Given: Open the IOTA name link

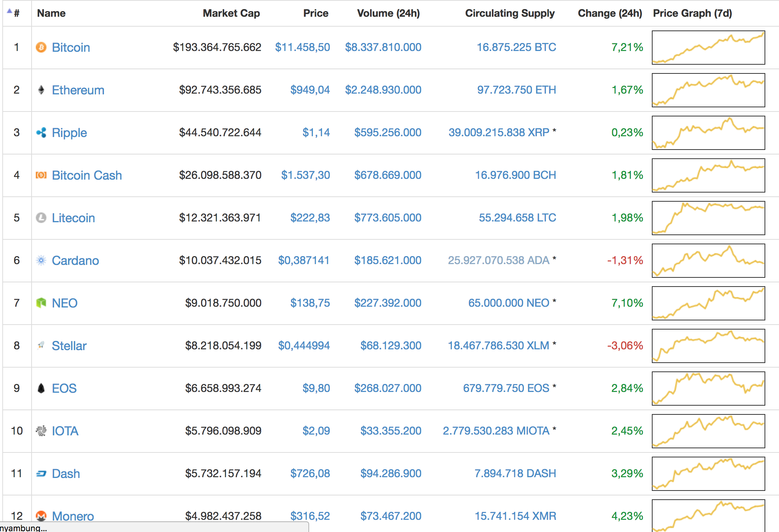Looking at the screenshot, I should (65, 431).
